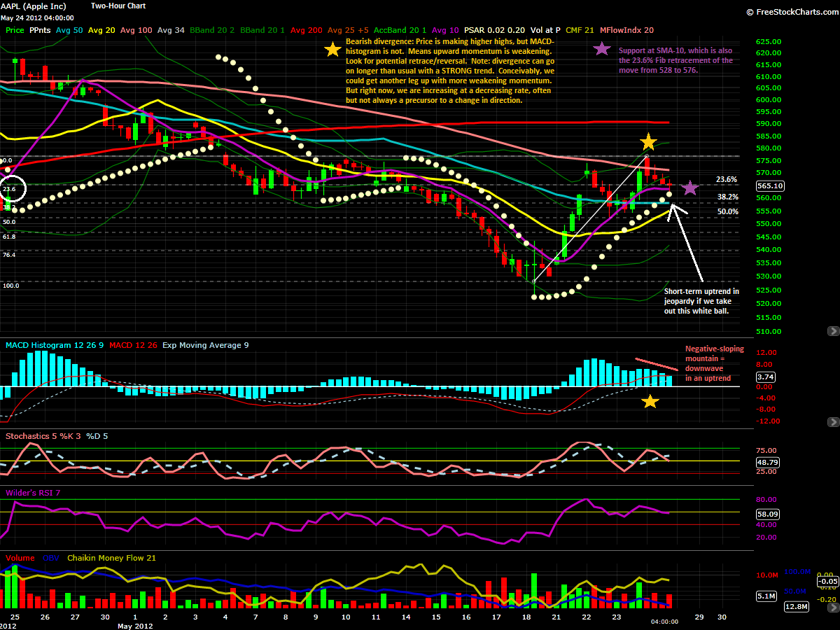Edit the yellow Avg 20 indicator label
840x630 pixels.
coord(101,30)
